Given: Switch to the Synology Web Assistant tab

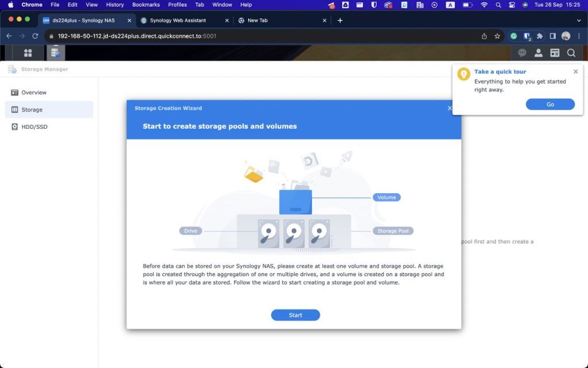Looking at the screenshot, I should click(x=184, y=20).
